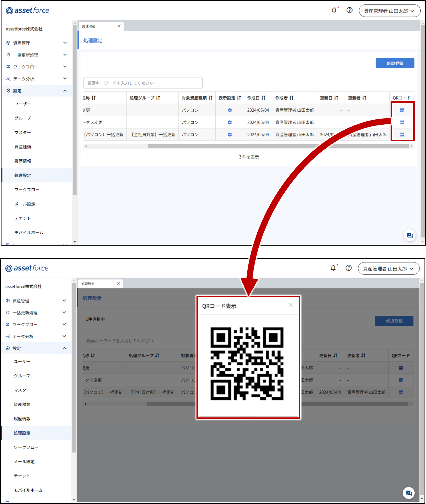Click assetforce株式会社 company name in the lower screenshot
This screenshot has height=504, width=426.
tap(23, 286)
